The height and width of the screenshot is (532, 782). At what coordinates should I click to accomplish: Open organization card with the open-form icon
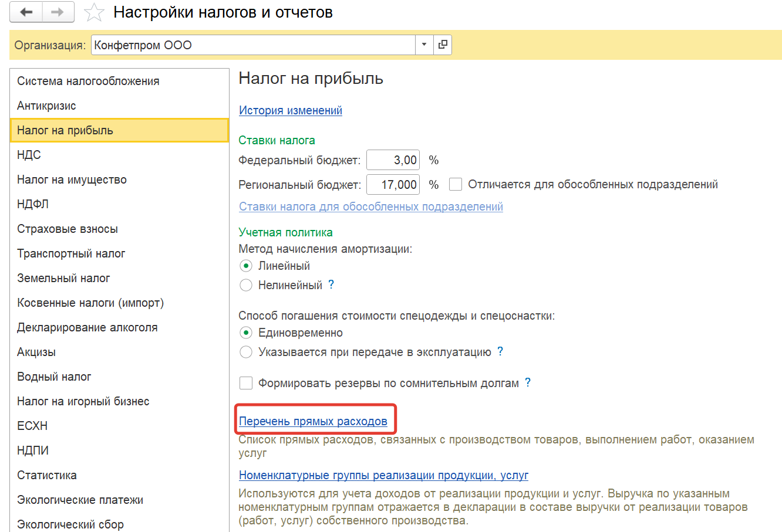point(443,45)
